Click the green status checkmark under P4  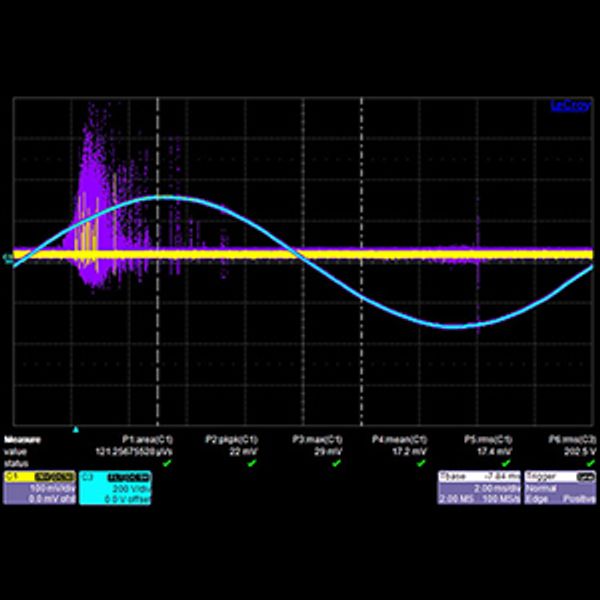coord(422,462)
